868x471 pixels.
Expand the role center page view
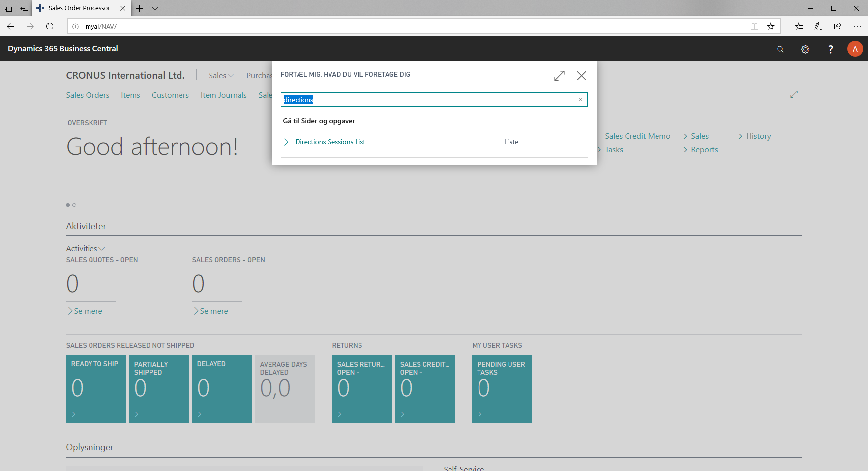[x=794, y=94]
